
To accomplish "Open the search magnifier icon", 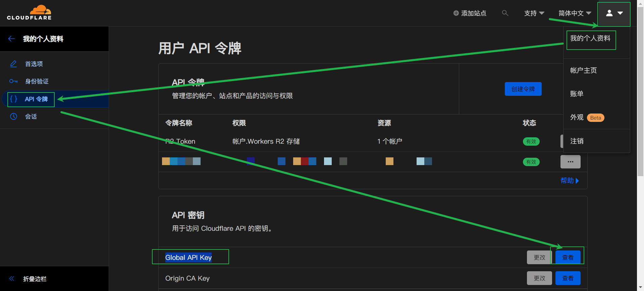I will pos(505,13).
